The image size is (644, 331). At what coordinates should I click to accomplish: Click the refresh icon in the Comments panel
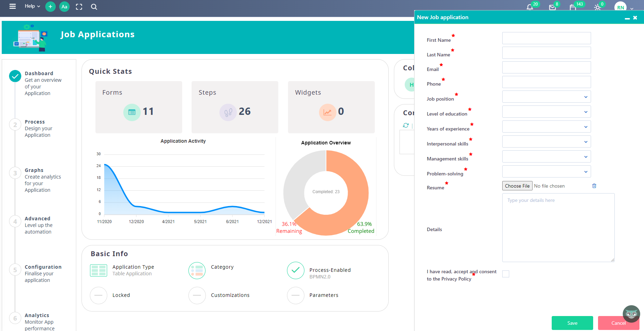(x=405, y=125)
